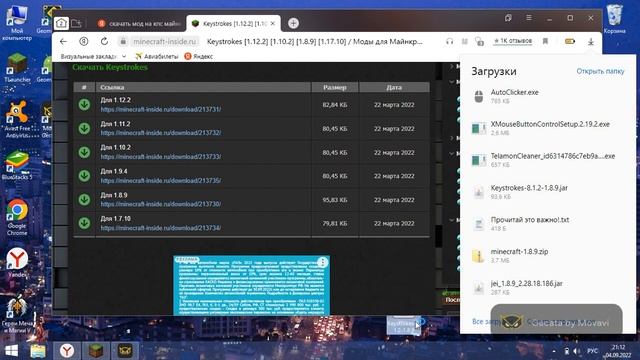Open the Авиабилеты bookmark
Image resolution: width=640 pixels, height=360 pixels.
pyautogui.click(x=157, y=56)
